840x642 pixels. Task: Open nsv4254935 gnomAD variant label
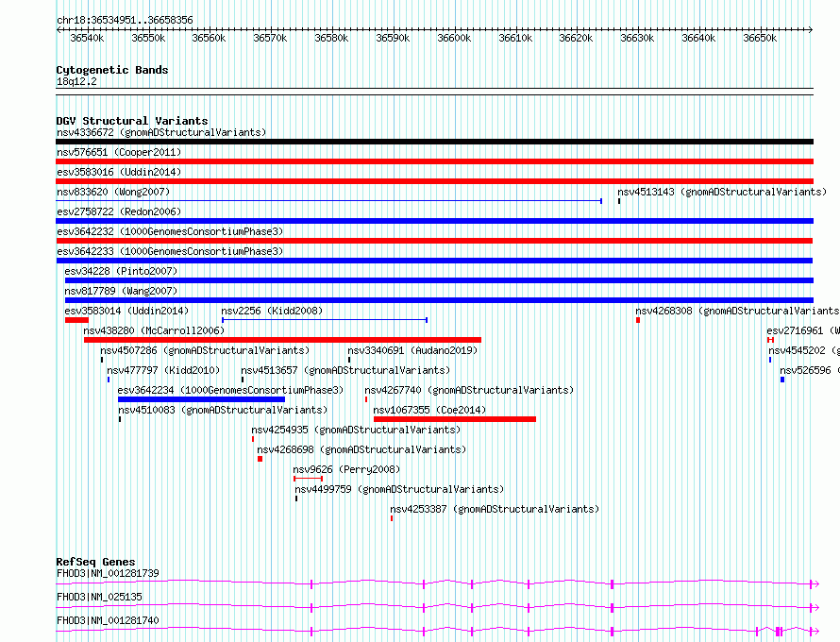coord(356,430)
